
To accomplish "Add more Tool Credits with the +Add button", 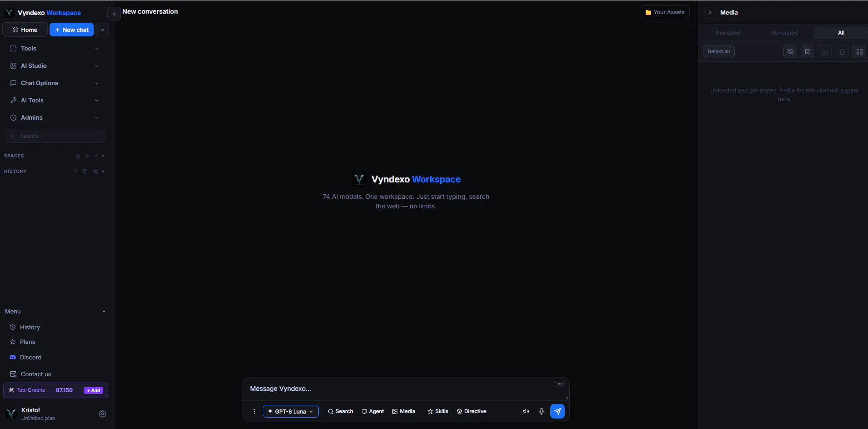I will pyautogui.click(x=94, y=390).
